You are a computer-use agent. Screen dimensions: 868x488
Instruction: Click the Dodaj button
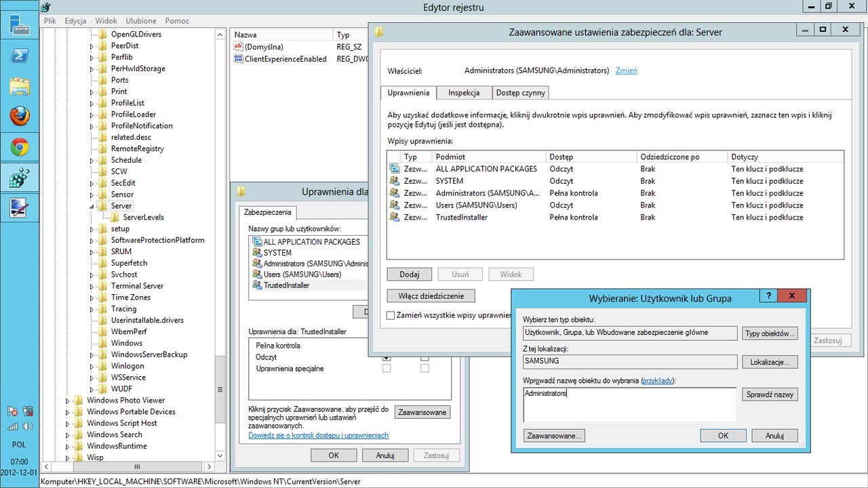[410, 274]
